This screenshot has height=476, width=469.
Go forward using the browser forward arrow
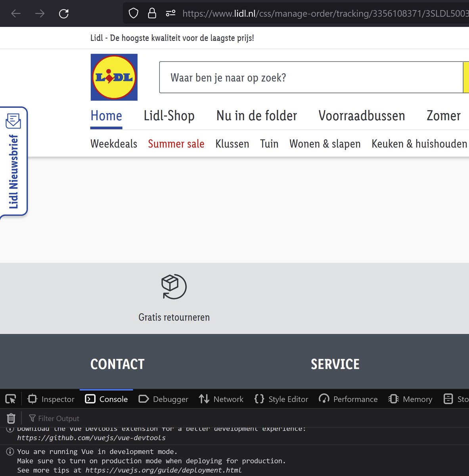point(40,14)
